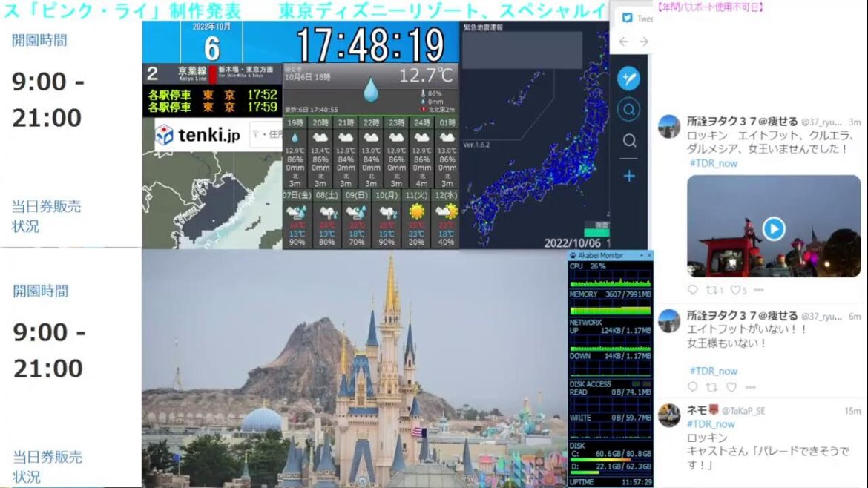Click the sunny icon for 11(火)
Image resolution: width=868 pixels, height=488 pixels.
click(x=416, y=211)
